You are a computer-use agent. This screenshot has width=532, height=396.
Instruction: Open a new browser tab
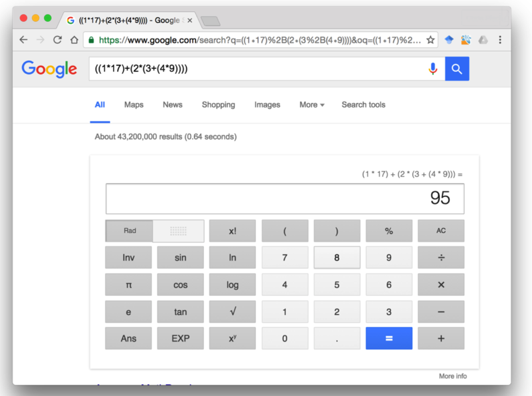click(211, 21)
